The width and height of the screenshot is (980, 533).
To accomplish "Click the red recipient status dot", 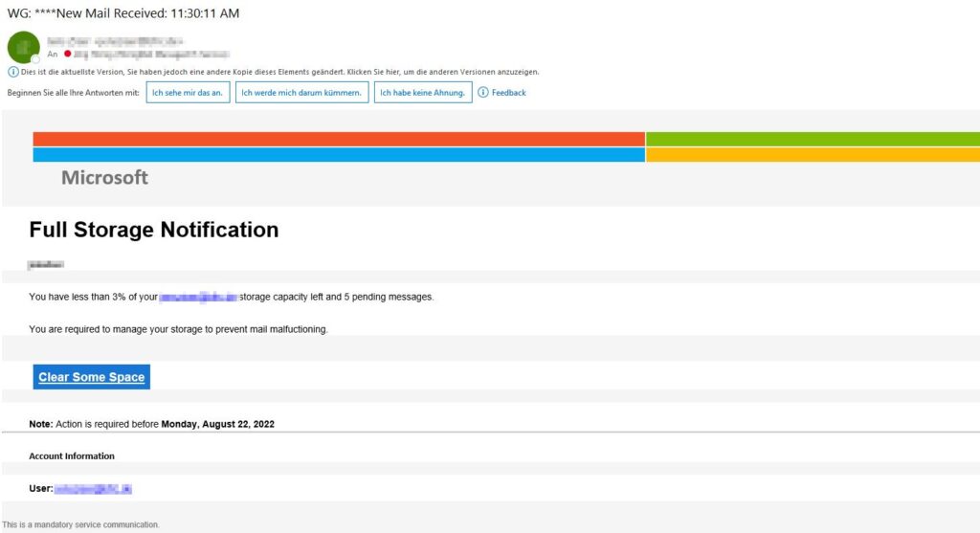I will pos(68,54).
